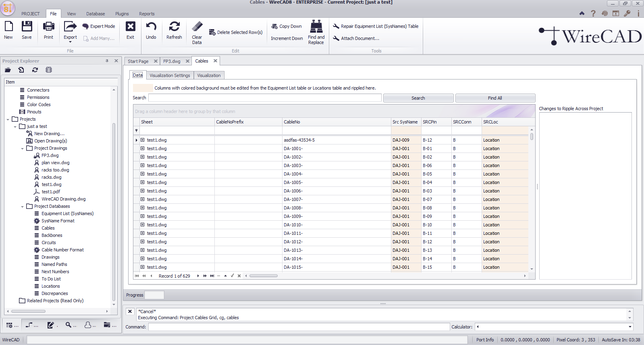The height and width of the screenshot is (345, 644).
Task: Click Attach Document…
Action: pos(356,38)
